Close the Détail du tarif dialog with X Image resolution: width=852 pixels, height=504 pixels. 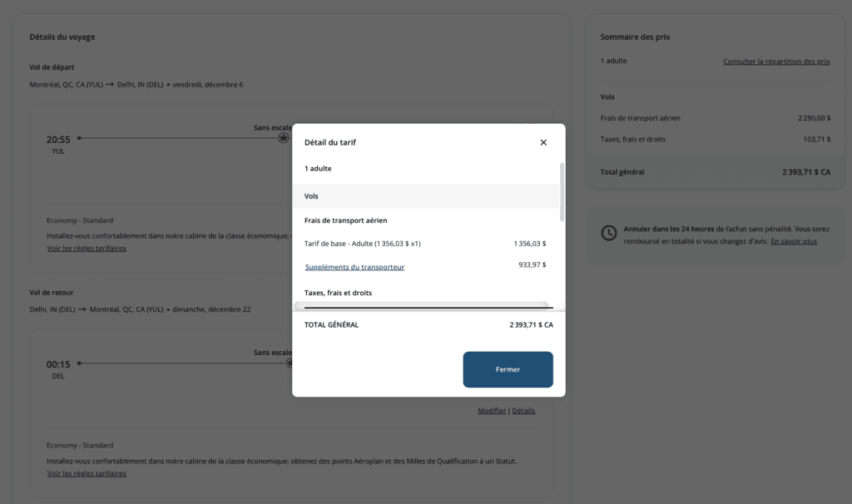(543, 142)
